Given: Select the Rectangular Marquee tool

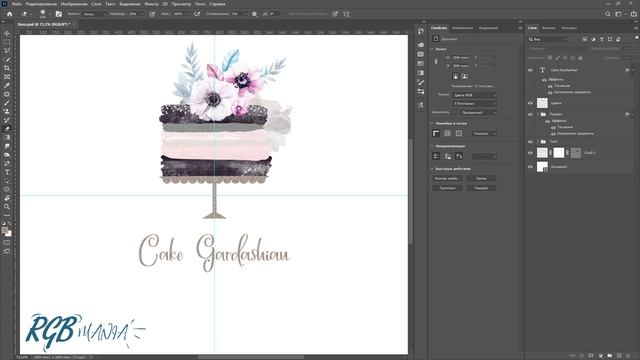Looking at the screenshot, I should click(x=7, y=42).
